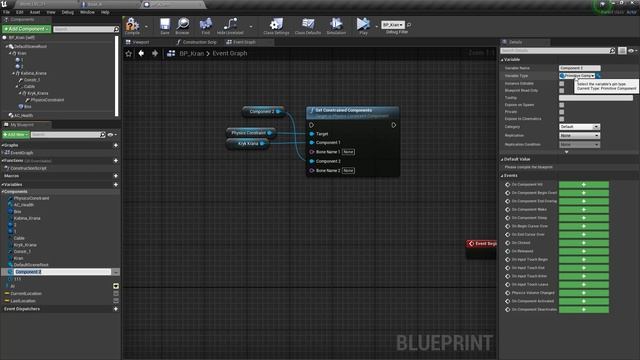Viewport: 640px width, 360px height.
Task: Collapse the Default Value section
Action: pos(502,160)
